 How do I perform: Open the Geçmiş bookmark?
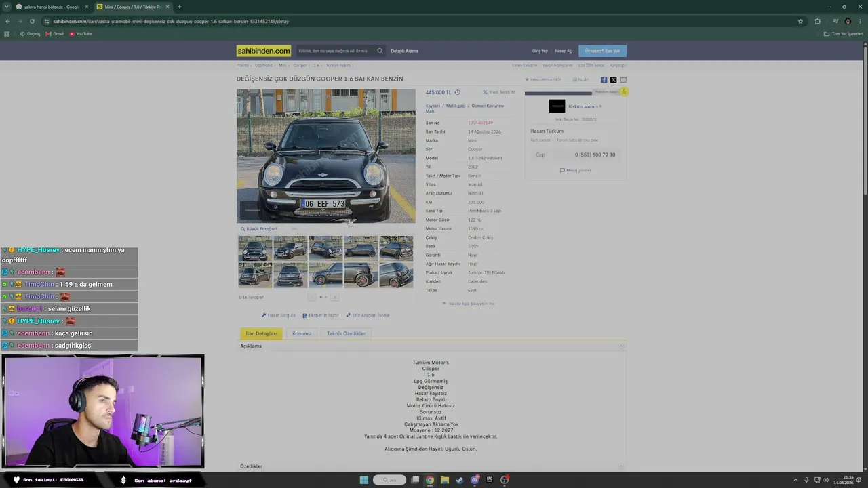coord(31,34)
